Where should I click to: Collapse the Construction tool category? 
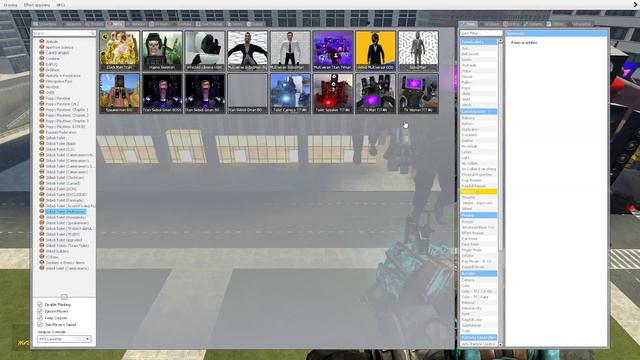(478, 111)
